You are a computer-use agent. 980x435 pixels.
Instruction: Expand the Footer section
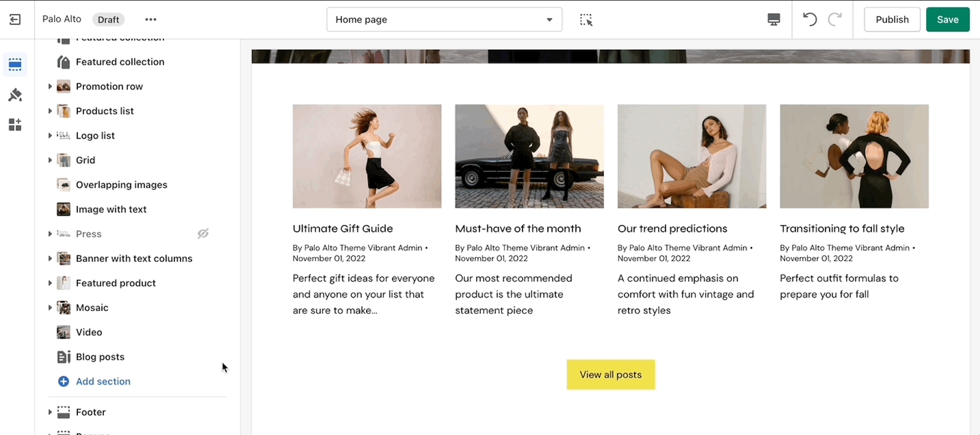(50, 412)
